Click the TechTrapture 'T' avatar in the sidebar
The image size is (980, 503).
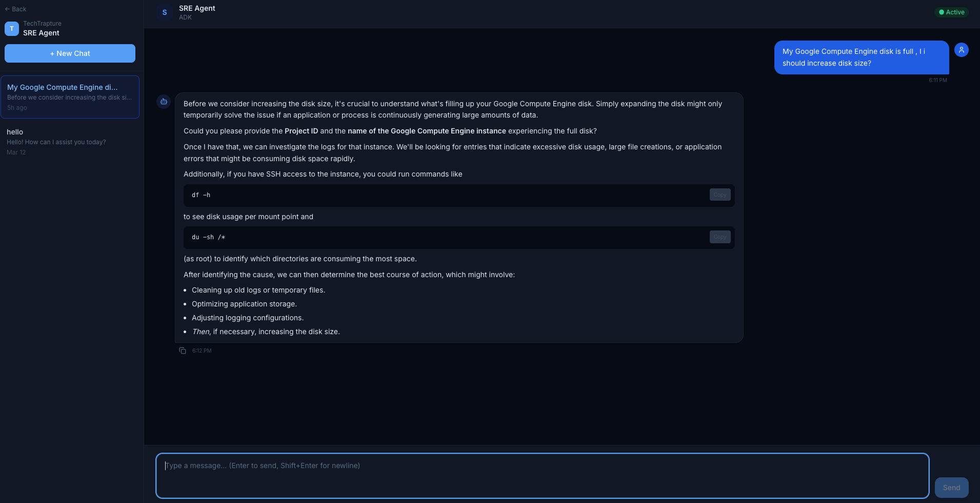coord(11,28)
